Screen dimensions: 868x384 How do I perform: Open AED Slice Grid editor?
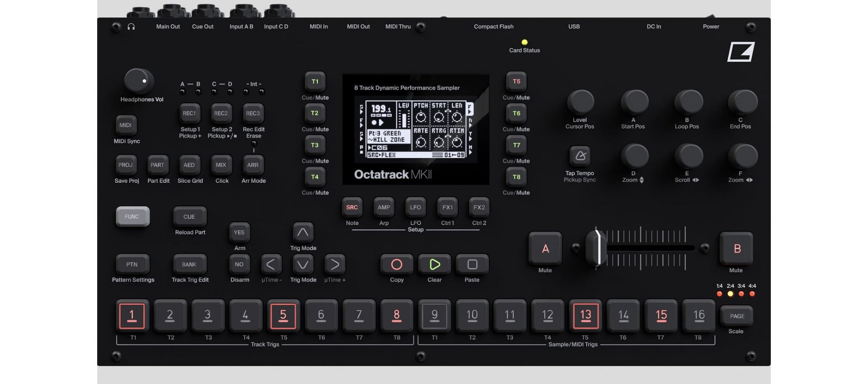189,165
